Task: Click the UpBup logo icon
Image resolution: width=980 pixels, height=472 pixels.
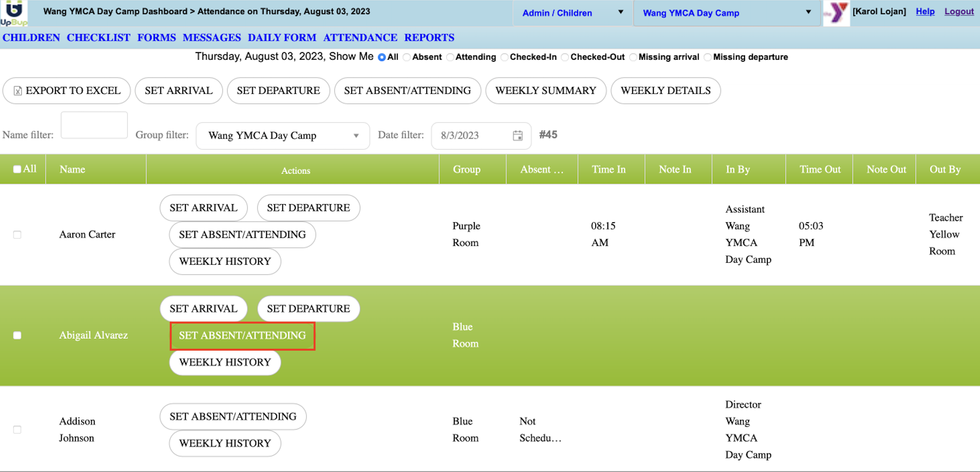Action: tap(14, 13)
